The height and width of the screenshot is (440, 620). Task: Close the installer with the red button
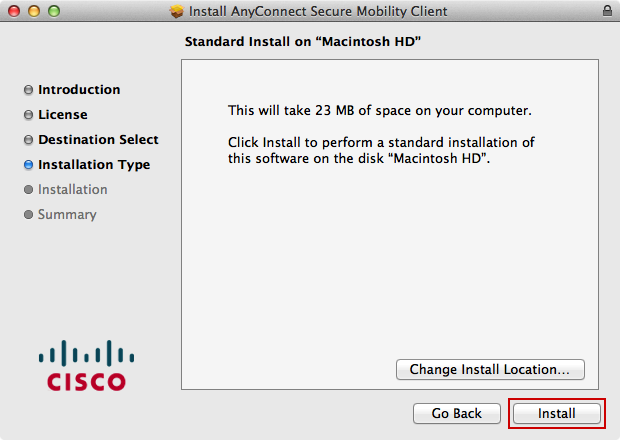click(x=14, y=11)
